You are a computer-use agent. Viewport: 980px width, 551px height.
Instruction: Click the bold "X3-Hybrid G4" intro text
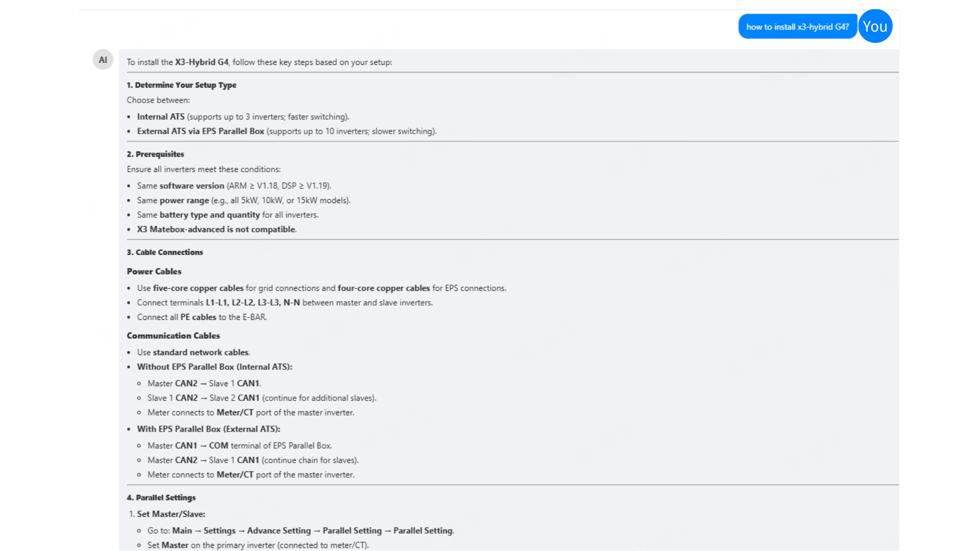click(202, 62)
